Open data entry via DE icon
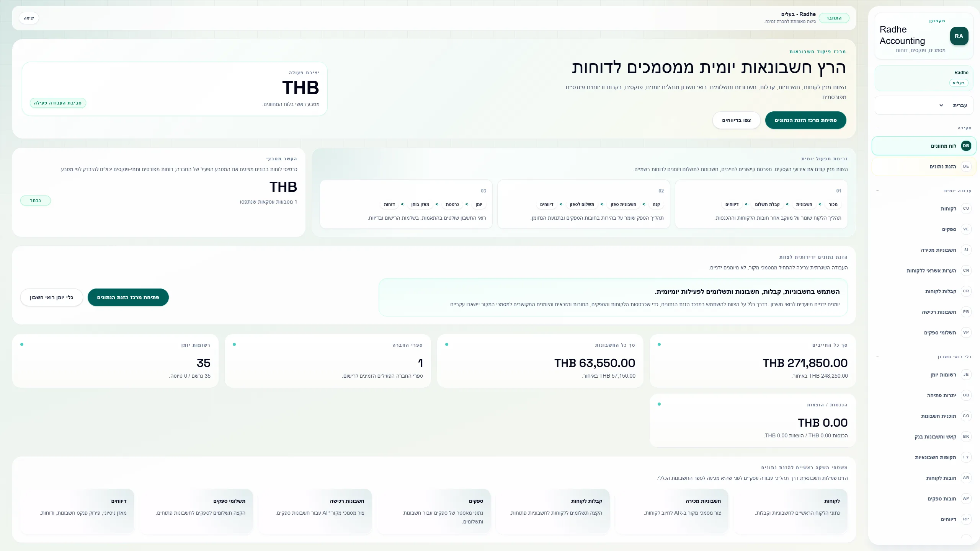Viewport: 980px width, 551px height. pos(966,166)
